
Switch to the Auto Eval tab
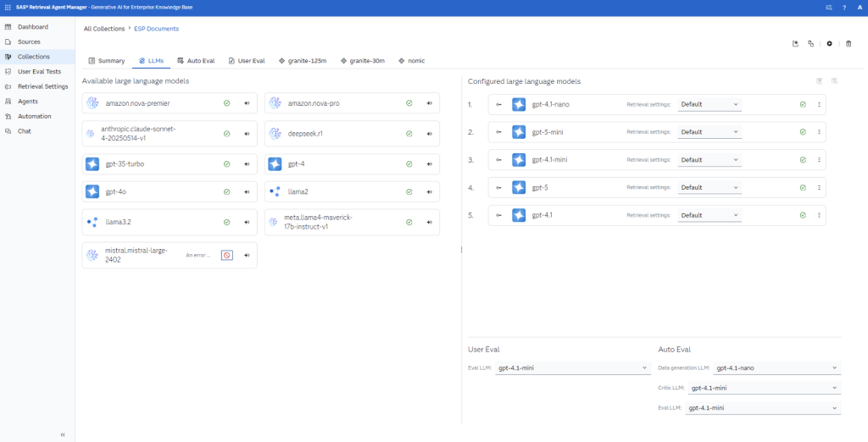click(x=196, y=61)
